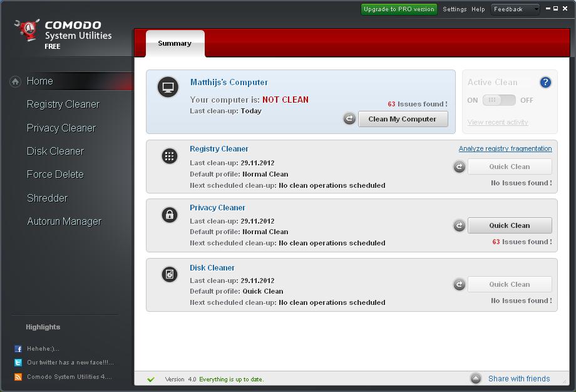Click Quick Clean for Privacy Cleaner
576x392 pixels.
(x=510, y=225)
